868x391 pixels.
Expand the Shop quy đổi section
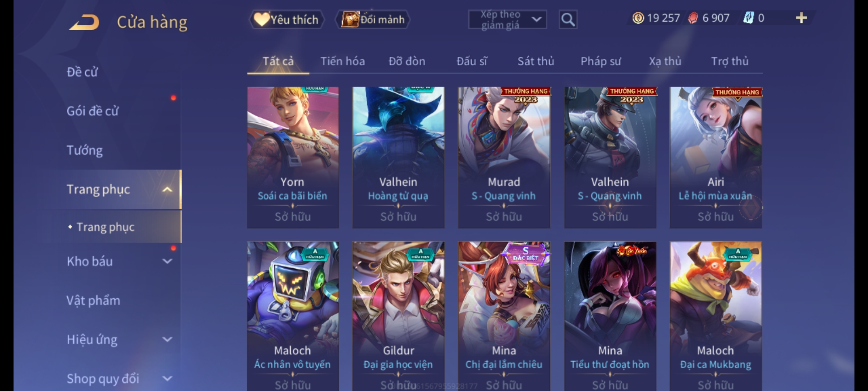pyautogui.click(x=167, y=378)
